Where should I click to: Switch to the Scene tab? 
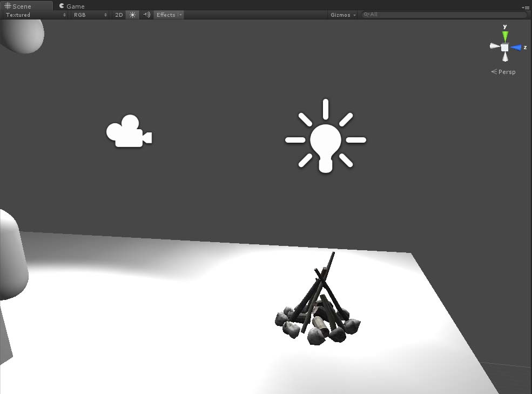point(26,6)
